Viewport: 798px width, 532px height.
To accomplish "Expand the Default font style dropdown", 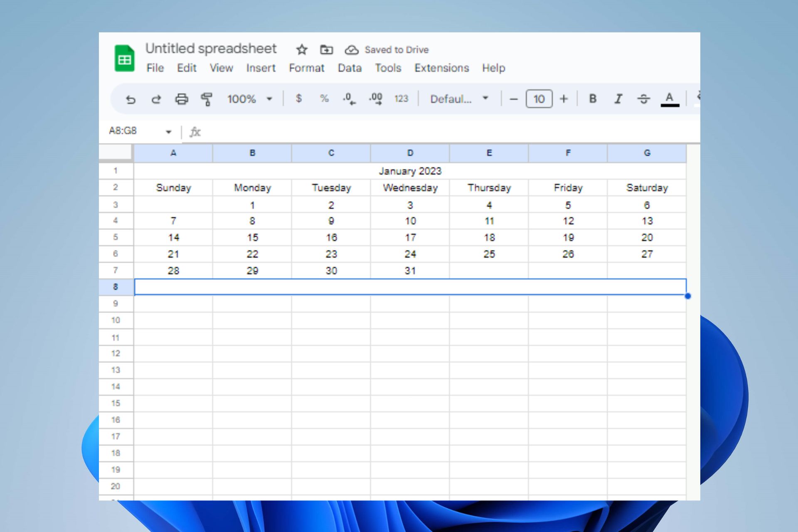I will [486, 99].
